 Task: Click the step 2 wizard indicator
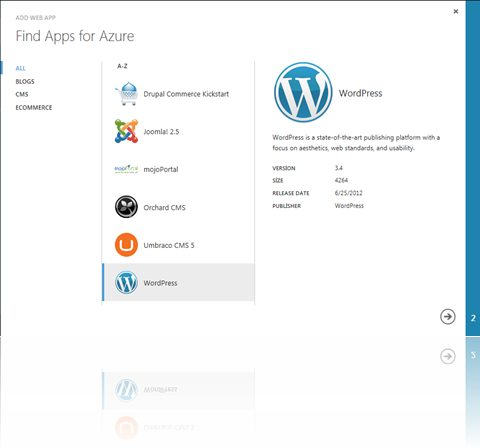473,318
